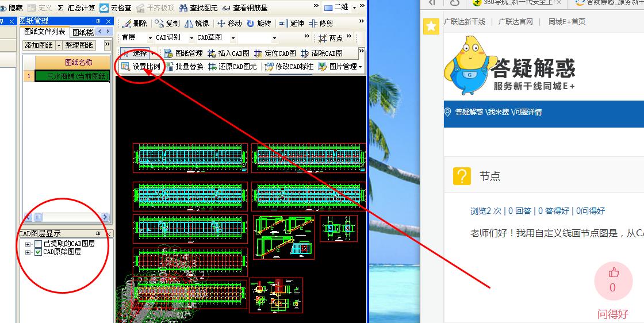Image resolution: width=644 pixels, height=323 pixels.
Task: Click 修改CAD标注 edit CAD annotation
Action: click(x=289, y=67)
